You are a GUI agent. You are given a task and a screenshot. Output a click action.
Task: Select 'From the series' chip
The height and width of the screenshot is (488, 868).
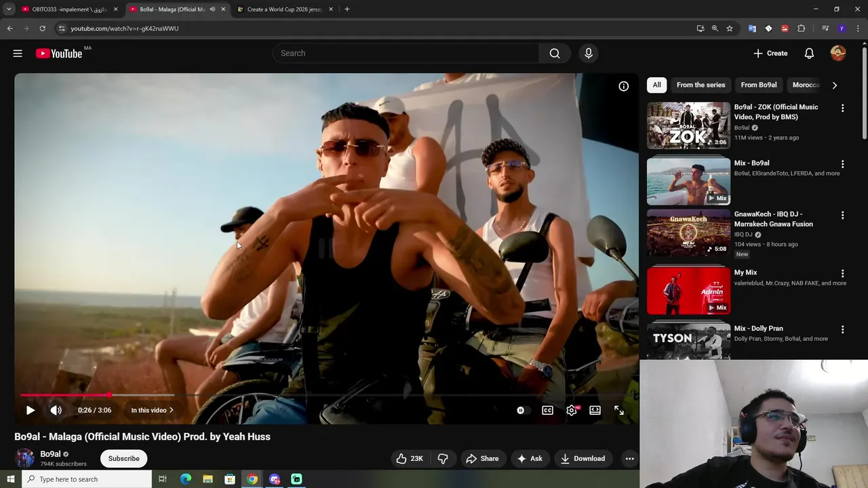coord(701,85)
